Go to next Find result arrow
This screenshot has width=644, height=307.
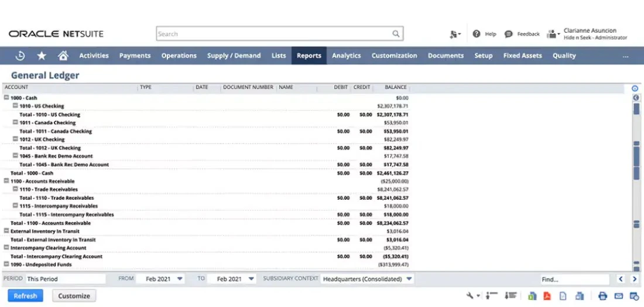635,279
